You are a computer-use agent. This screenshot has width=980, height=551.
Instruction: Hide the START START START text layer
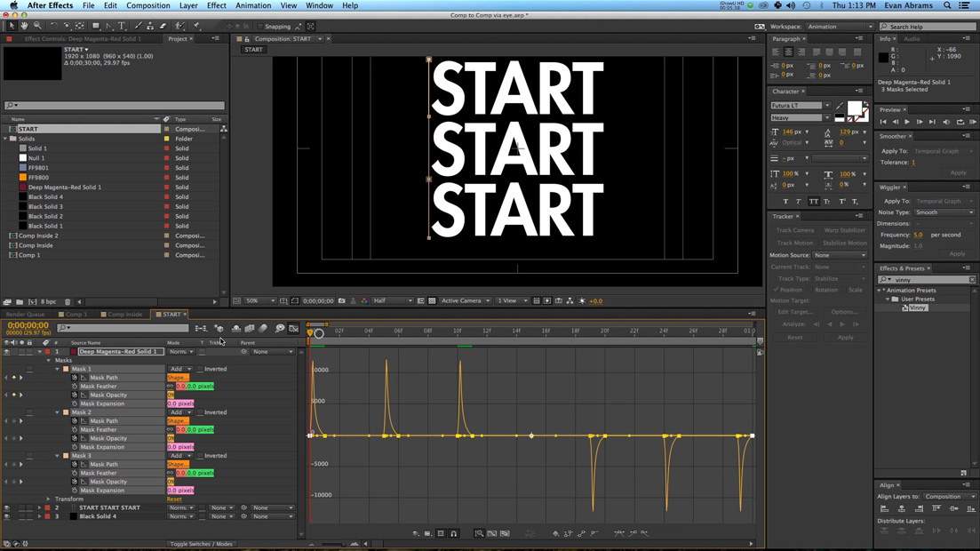(x=7, y=507)
